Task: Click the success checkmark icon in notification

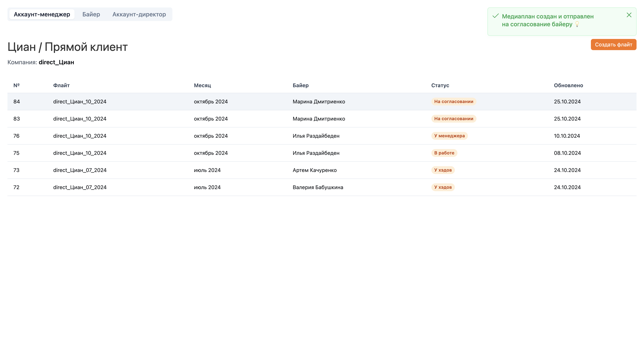Action: (495, 16)
